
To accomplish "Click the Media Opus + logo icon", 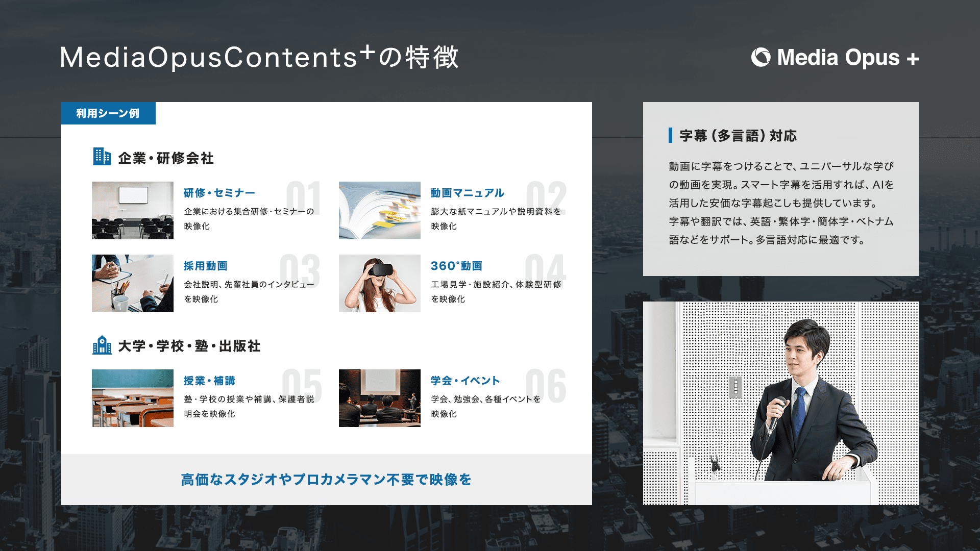I will click(761, 57).
